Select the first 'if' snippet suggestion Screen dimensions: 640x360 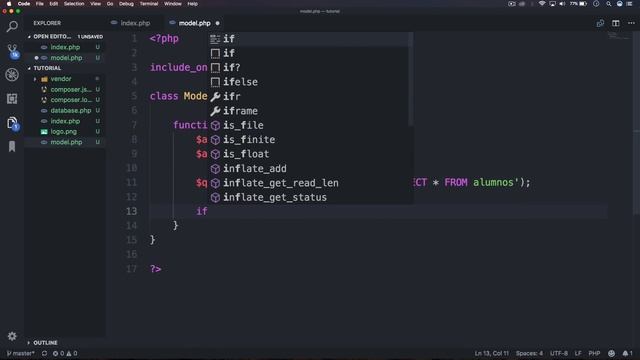point(310,39)
